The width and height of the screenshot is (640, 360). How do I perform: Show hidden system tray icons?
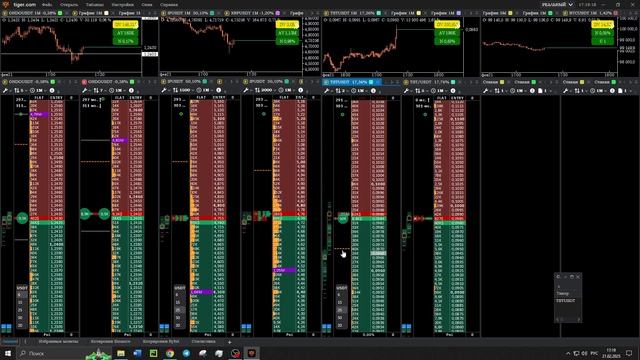tap(568, 353)
